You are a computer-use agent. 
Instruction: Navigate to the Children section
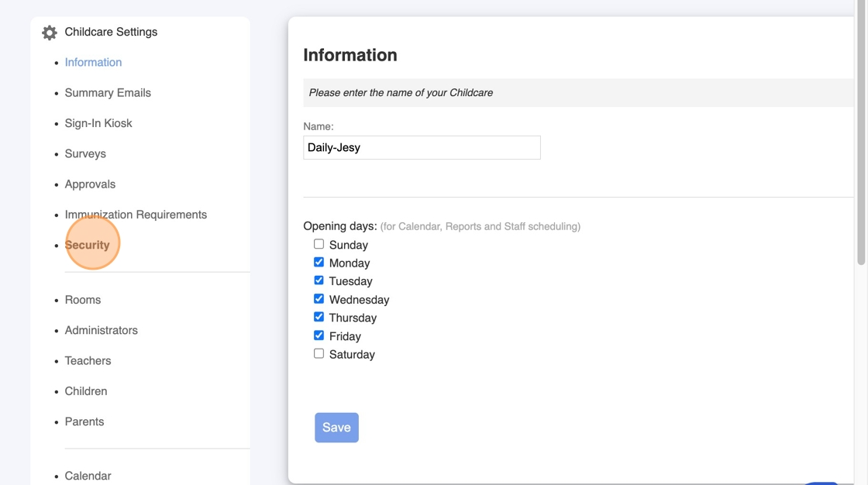pyautogui.click(x=86, y=391)
